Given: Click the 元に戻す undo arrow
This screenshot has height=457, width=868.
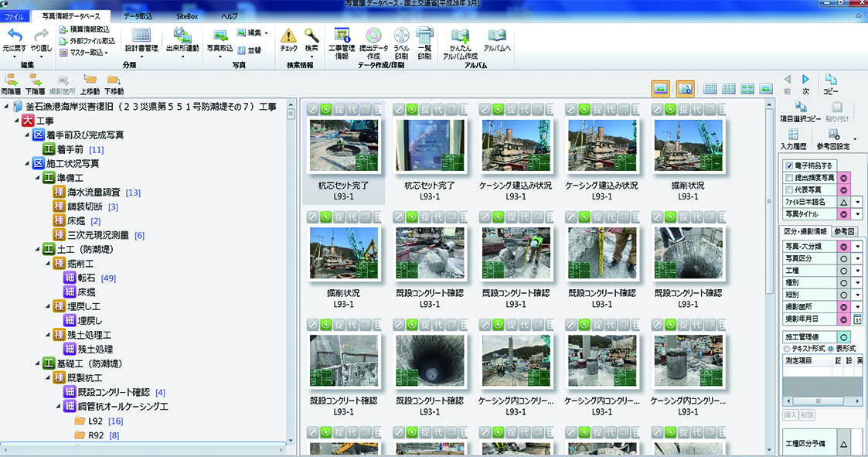Looking at the screenshot, I should click(x=14, y=36).
